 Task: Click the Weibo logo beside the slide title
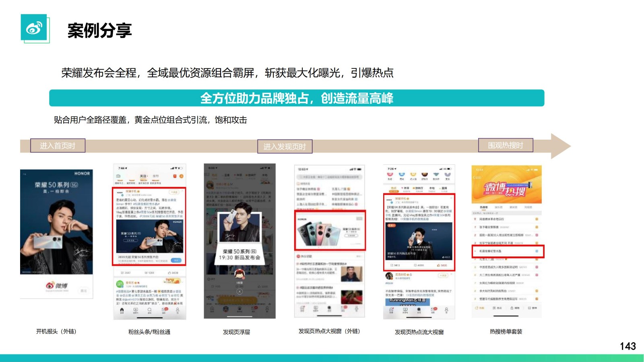click(34, 28)
